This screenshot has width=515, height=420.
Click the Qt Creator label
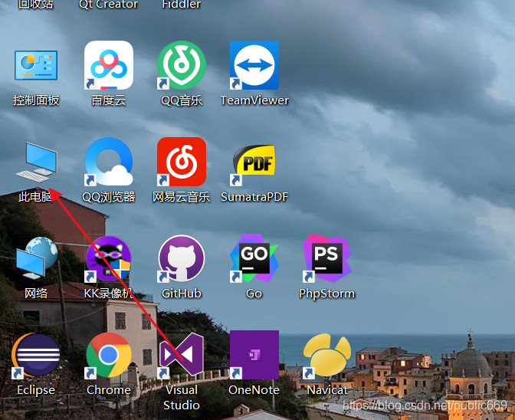coord(109,5)
